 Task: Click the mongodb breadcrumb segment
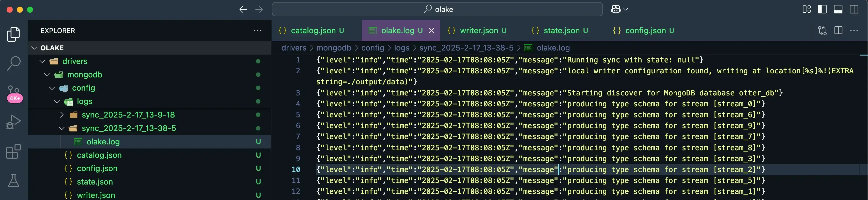point(333,48)
